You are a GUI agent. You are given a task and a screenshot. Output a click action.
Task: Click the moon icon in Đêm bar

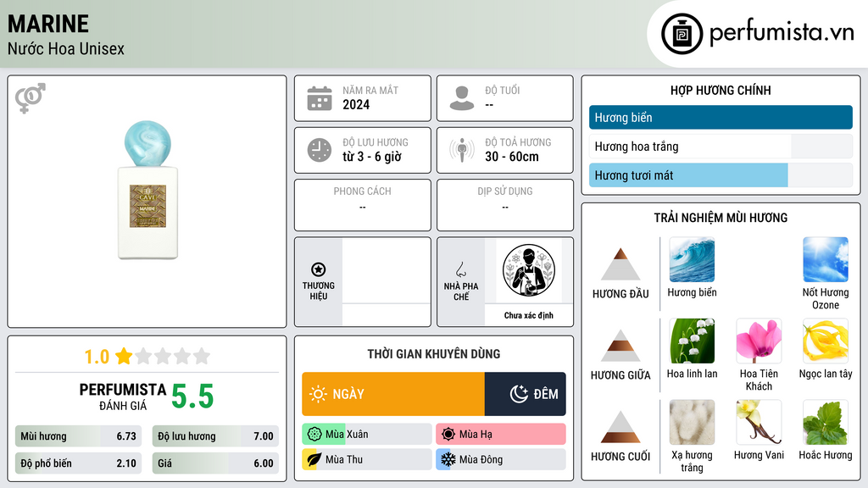[x=519, y=394]
